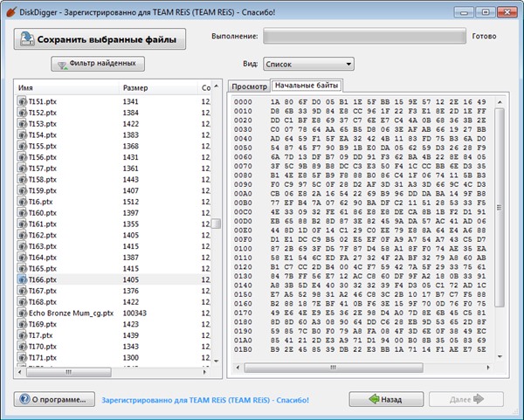The image size is (524, 420).
Task: Click the file icon next to T151.ptx
Action: click(x=23, y=101)
